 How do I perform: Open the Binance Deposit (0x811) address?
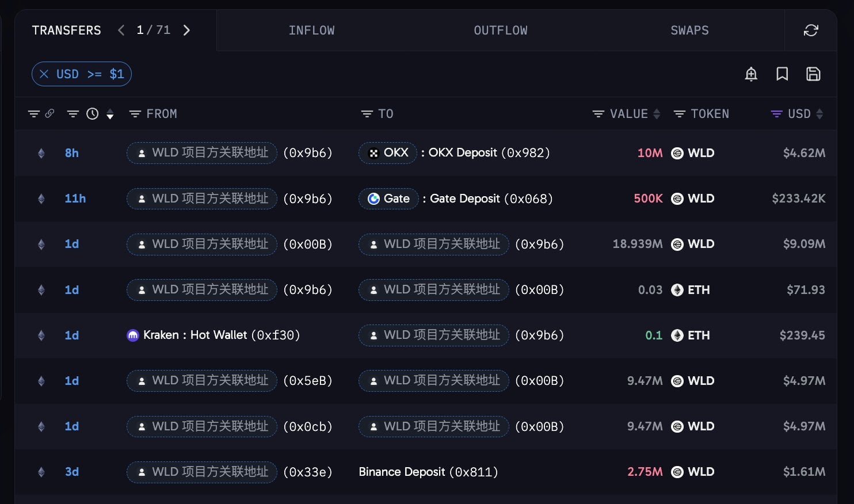tap(428, 472)
